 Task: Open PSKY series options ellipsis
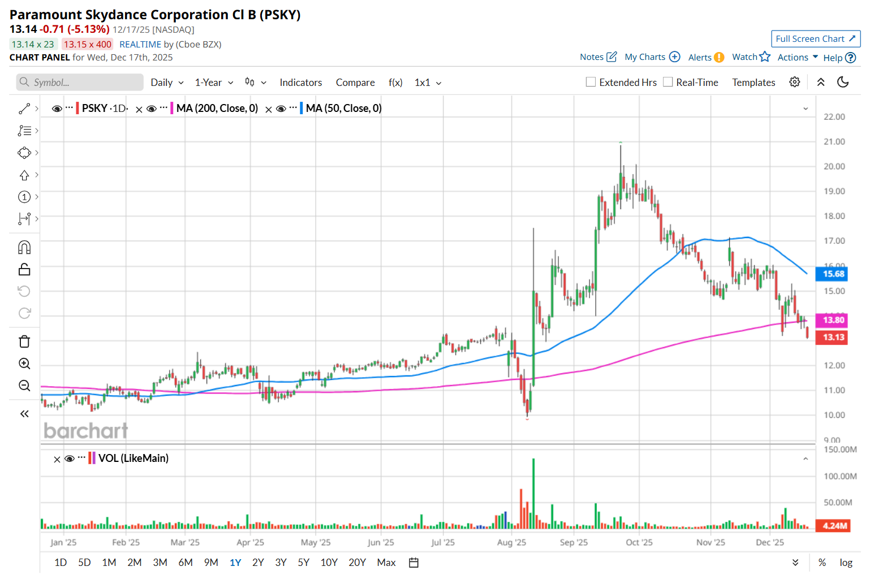tap(69, 107)
